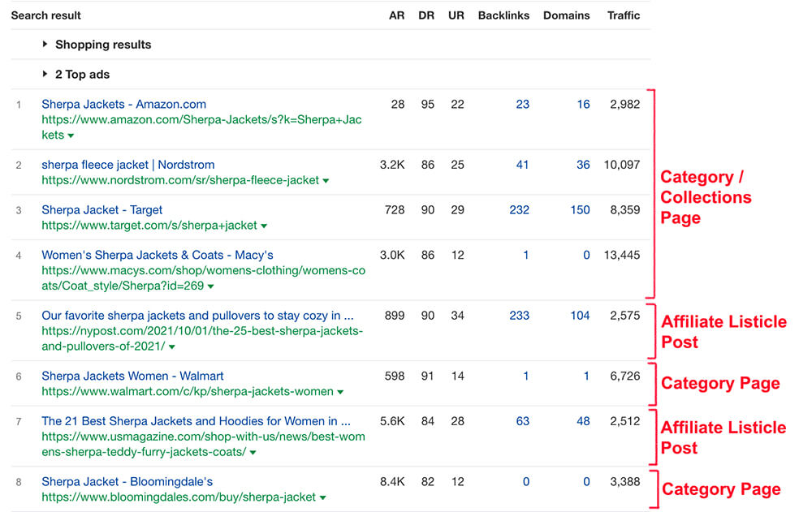Click the nypost.com green URL

coord(202,338)
